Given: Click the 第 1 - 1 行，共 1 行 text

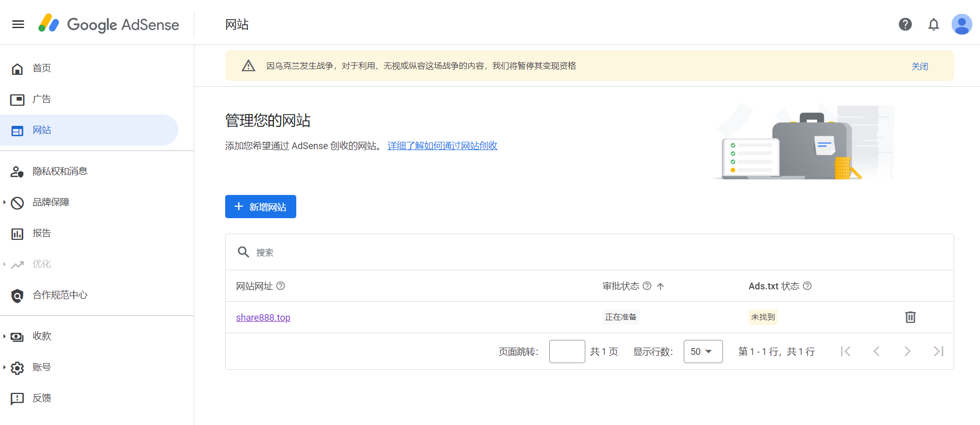Looking at the screenshot, I should (776, 351).
